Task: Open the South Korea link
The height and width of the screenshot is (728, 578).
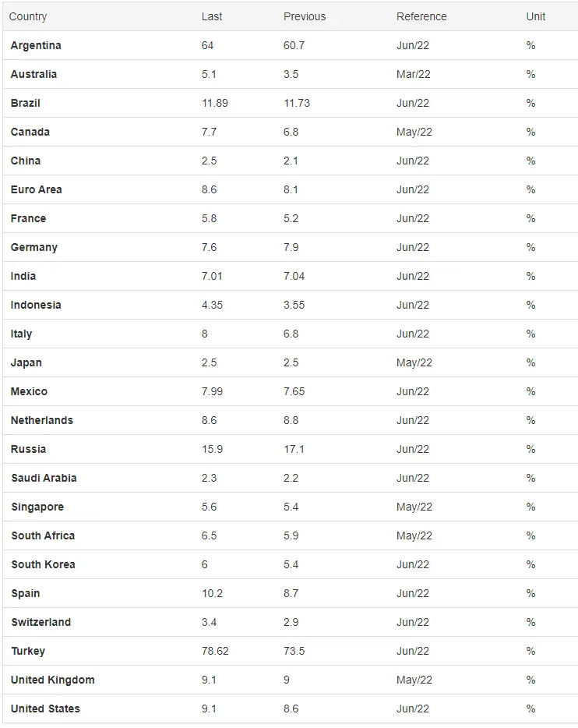Action: [43, 564]
